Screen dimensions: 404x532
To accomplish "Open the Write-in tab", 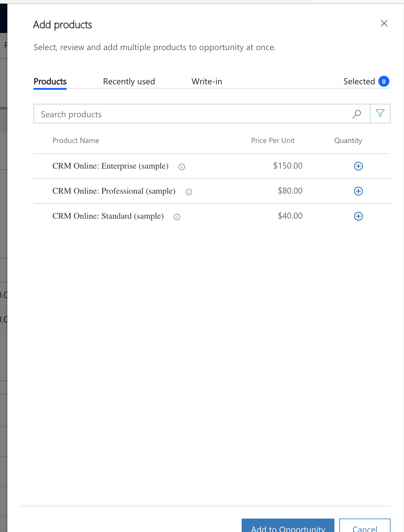I will point(207,82).
